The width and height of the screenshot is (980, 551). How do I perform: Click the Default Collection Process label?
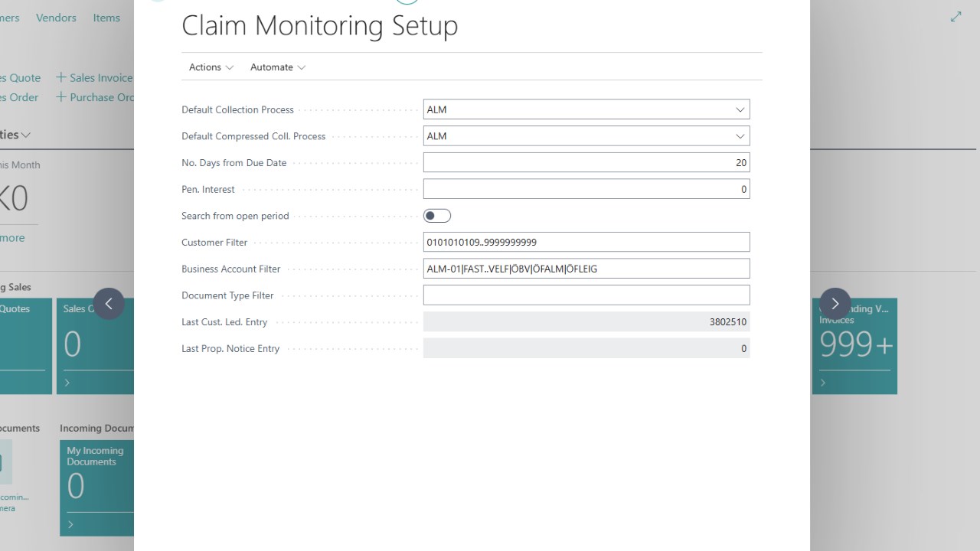coord(237,109)
